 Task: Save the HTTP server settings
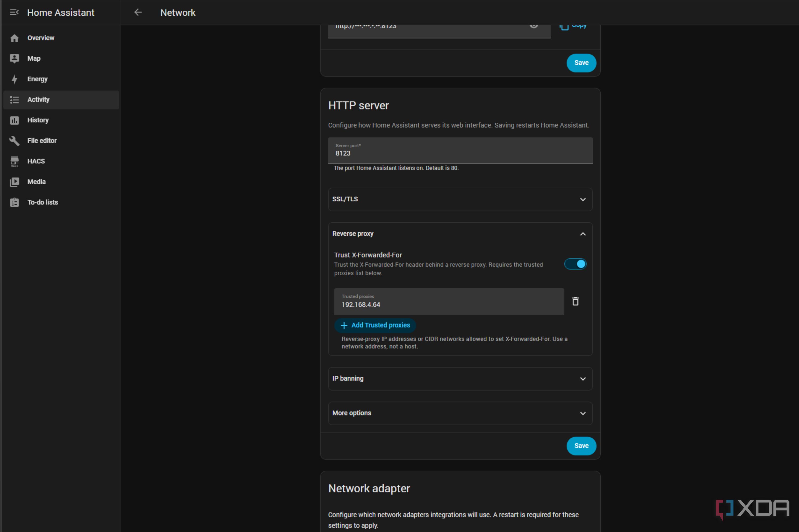pos(581,446)
